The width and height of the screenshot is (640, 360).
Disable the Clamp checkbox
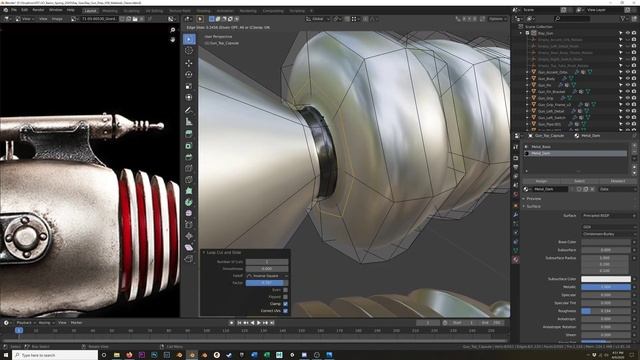pyautogui.click(x=285, y=304)
